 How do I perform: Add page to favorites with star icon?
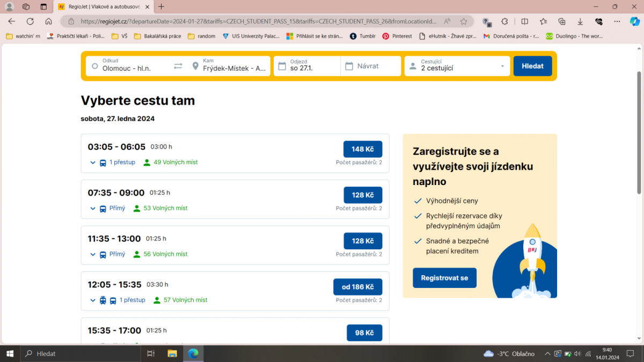464,21
